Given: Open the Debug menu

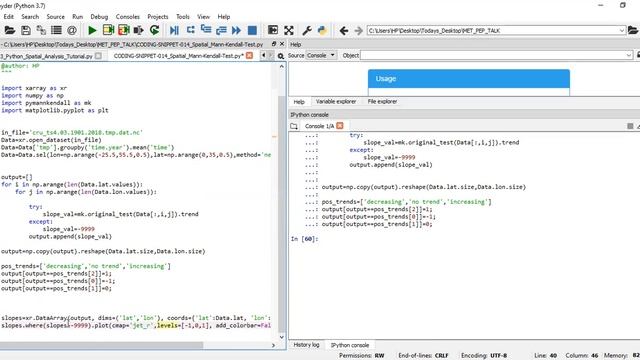Looking at the screenshot, I should (x=99, y=17).
